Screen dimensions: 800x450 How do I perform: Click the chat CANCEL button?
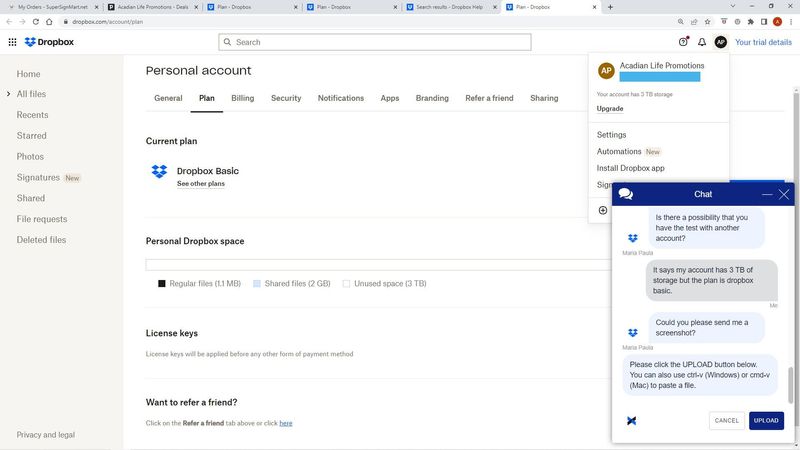tap(727, 420)
